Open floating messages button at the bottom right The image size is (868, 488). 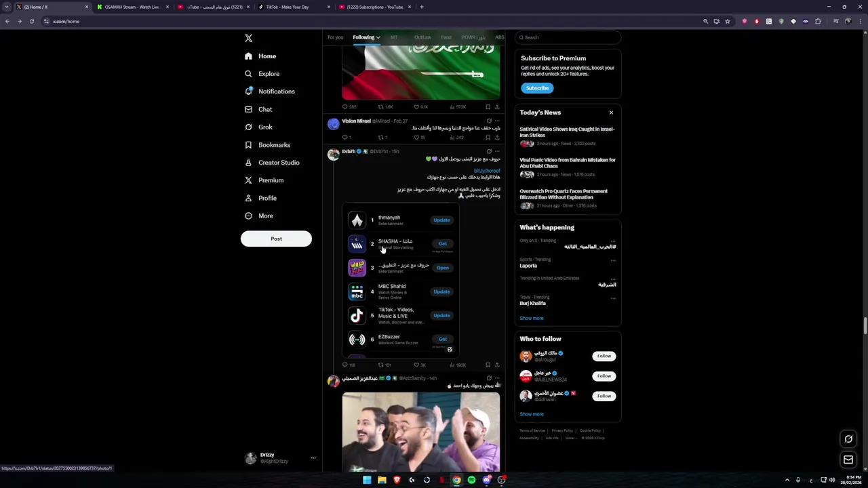click(x=848, y=460)
